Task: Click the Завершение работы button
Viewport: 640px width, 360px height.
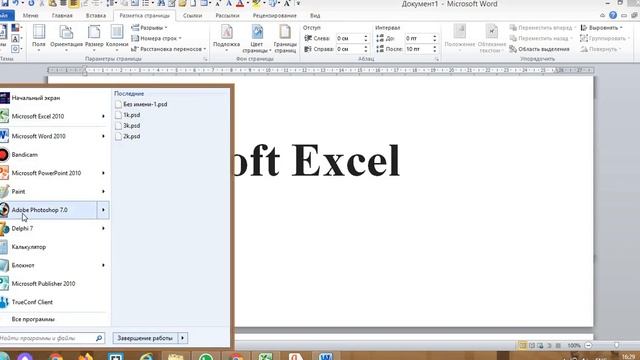Action: click(x=145, y=338)
